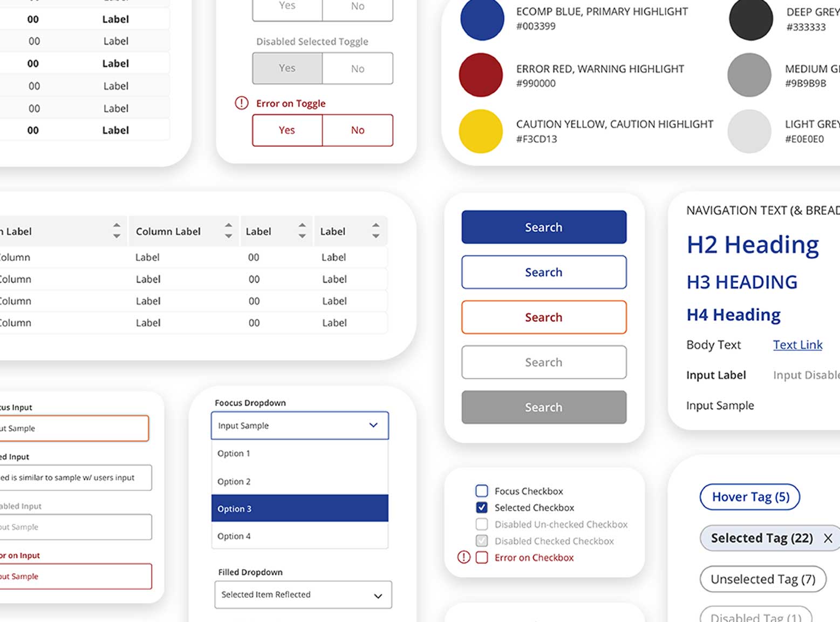Select the Hover Tag (5) chip
Viewport: 840px width, 622px height.
pyautogui.click(x=750, y=497)
